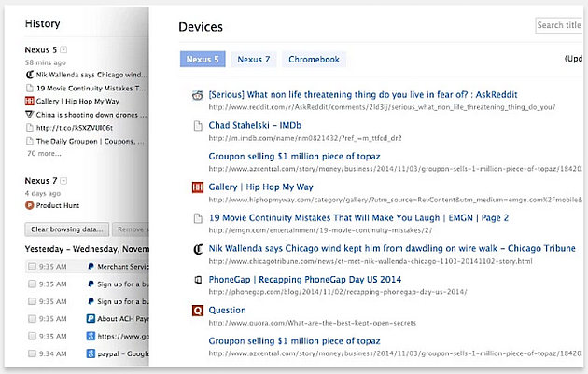Viewport: 588px width, 374px height.
Task: Click the Product Hunt icon under Nexus 7
Action: pos(30,204)
